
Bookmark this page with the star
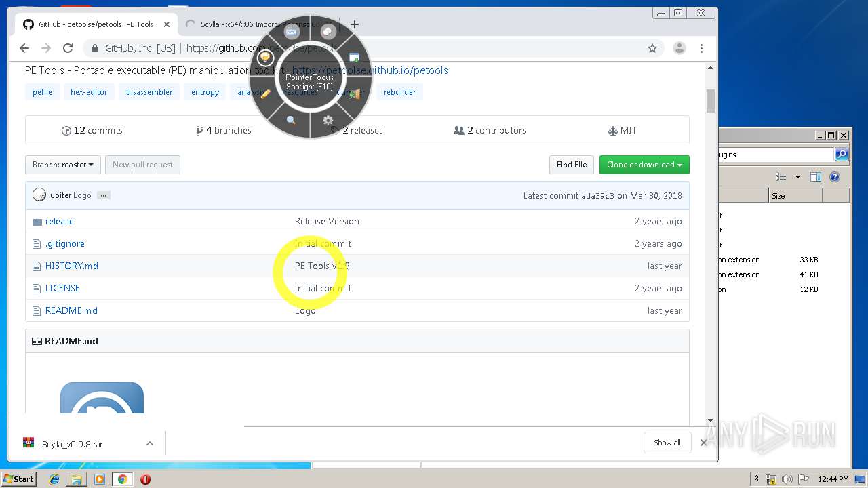coord(652,48)
